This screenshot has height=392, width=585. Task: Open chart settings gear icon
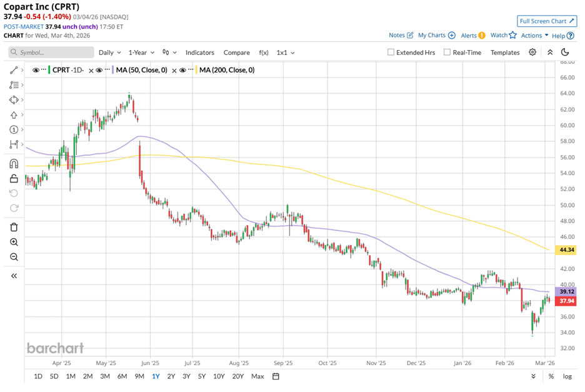(532, 53)
